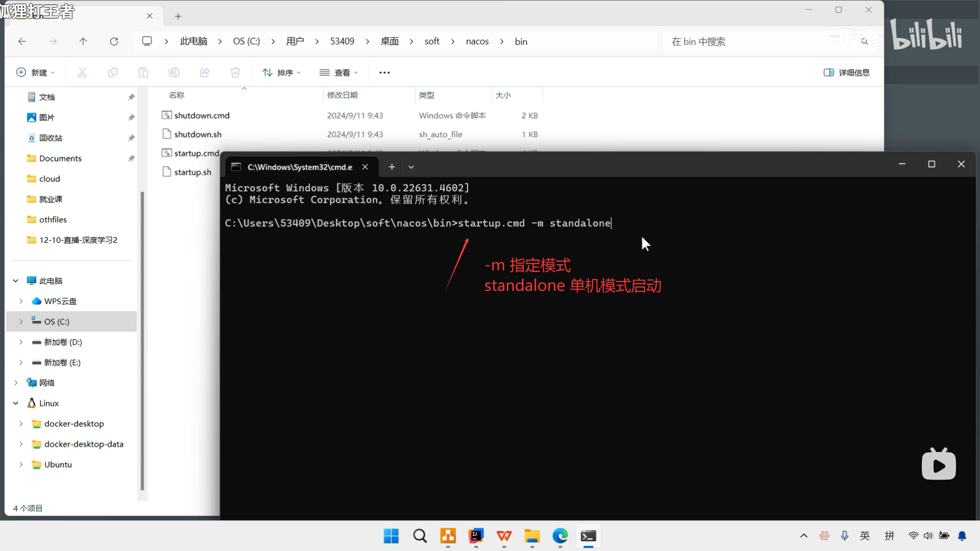Screen dimensions: 980x551
Task: Open the 排序 sort dropdown
Action: pyautogui.click(x=281, y=72)
